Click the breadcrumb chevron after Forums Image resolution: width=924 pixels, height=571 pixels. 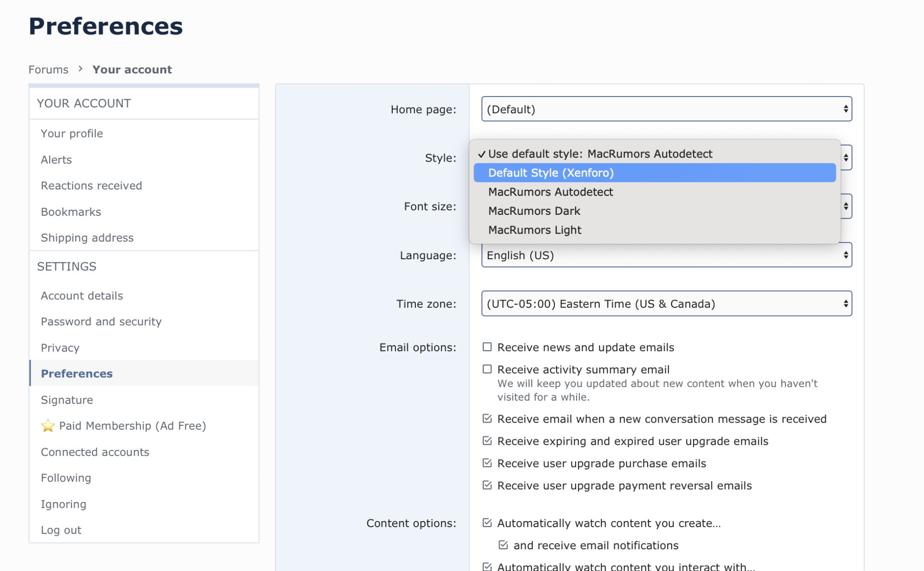pyautogui.click(x=80, y=69)
